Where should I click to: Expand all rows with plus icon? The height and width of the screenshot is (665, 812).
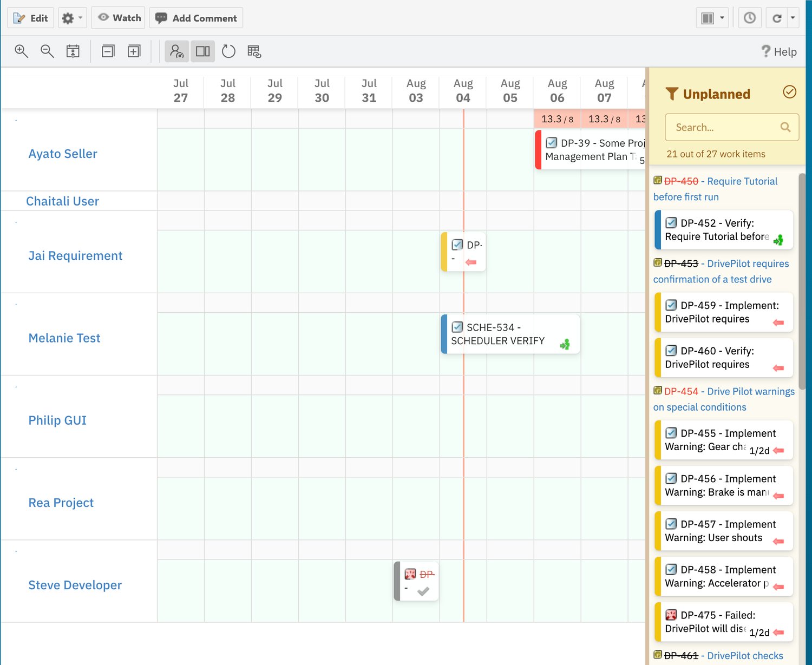pos(134,51)
